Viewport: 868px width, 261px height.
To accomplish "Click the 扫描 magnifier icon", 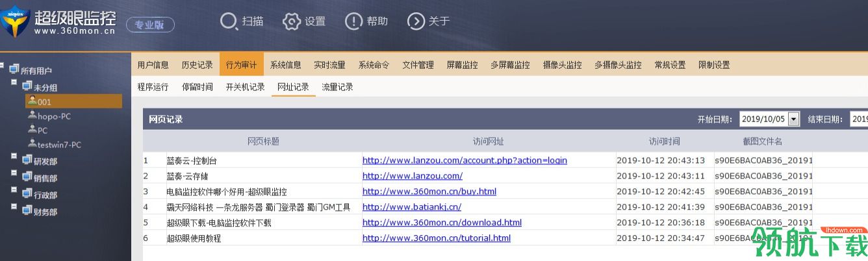I will (229, 21).
